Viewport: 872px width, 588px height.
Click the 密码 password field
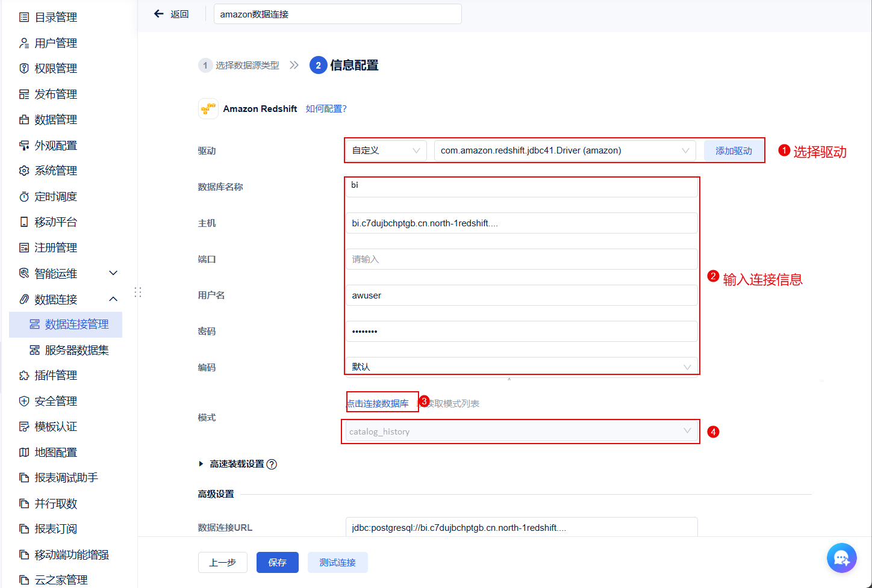tap(522, 331)
